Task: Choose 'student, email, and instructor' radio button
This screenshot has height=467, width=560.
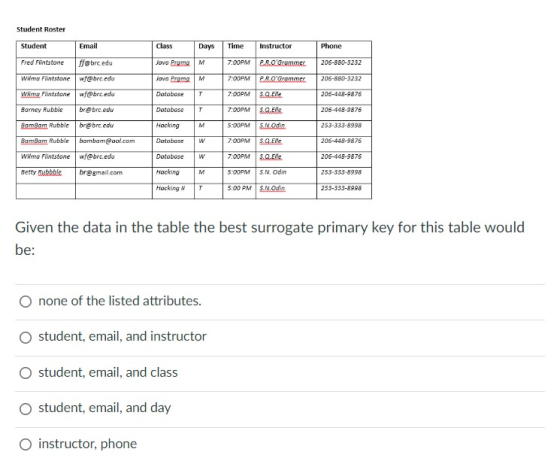Action: point(25,337)
